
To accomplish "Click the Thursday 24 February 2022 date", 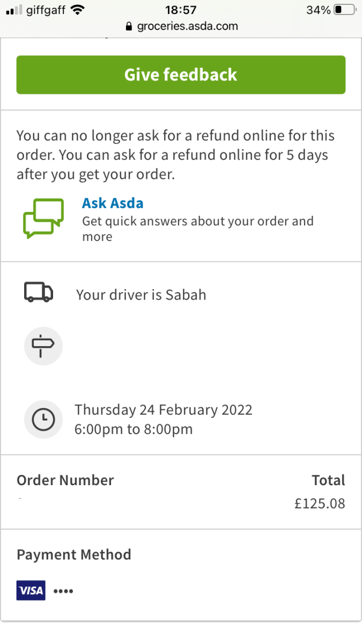I will (x=164, y=410).
